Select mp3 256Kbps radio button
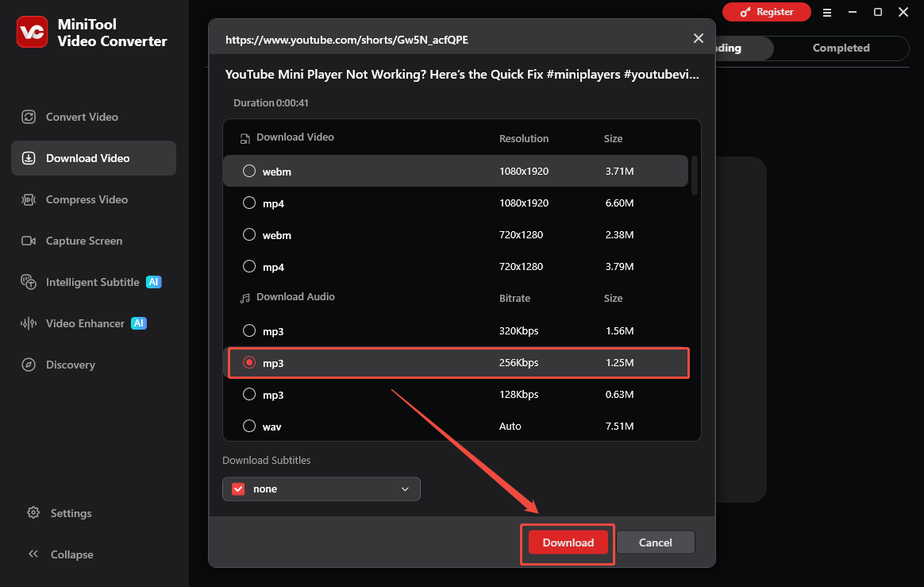 pyautogui.click(x=249, y=362)
